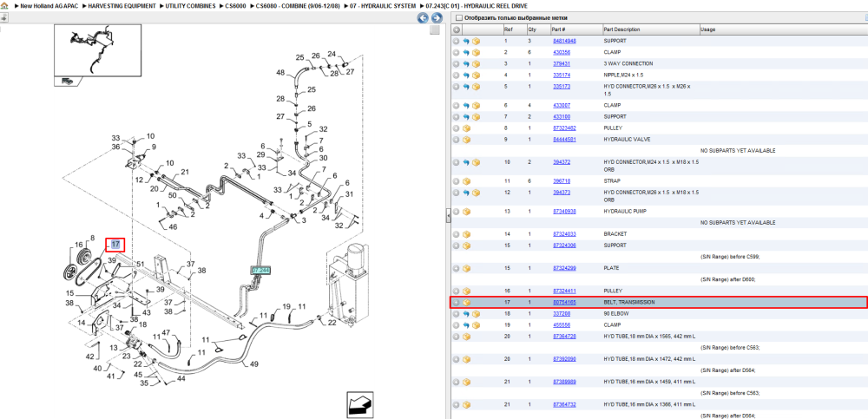Select callout 49 hose in the diagram
Screen dimensions: 868x419
click(x=254, y=364)
